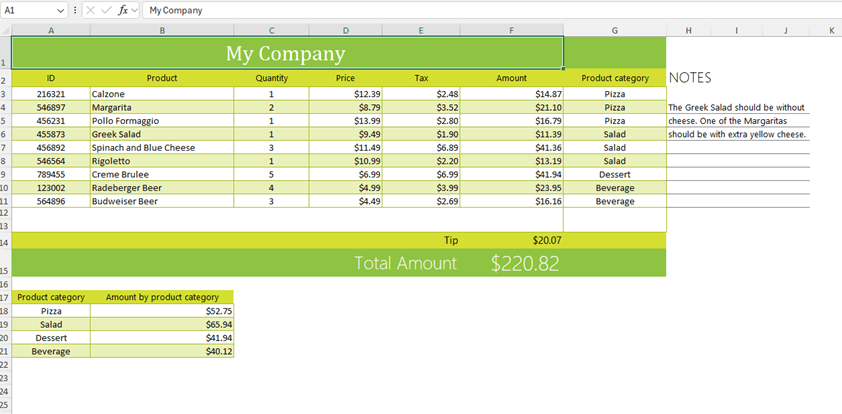Click the amount cell $41.36
Screen dimensions: 842x414
(512, 148)
